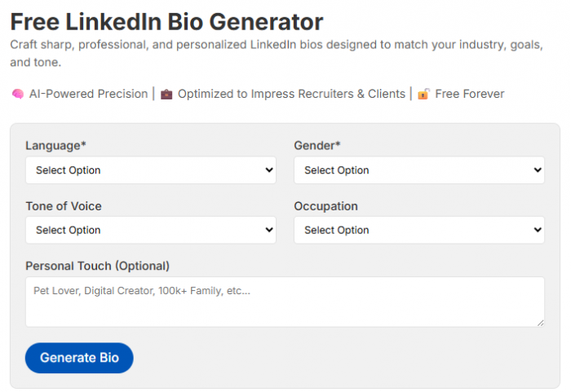571x392 pixels.
Task: Click the Gender dropdown chevron arrow
Action: (538, 170)
